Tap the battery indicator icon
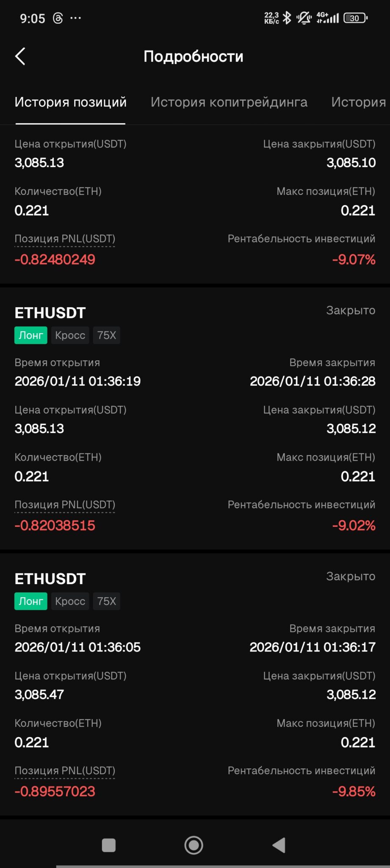 [x=355, y=18]
